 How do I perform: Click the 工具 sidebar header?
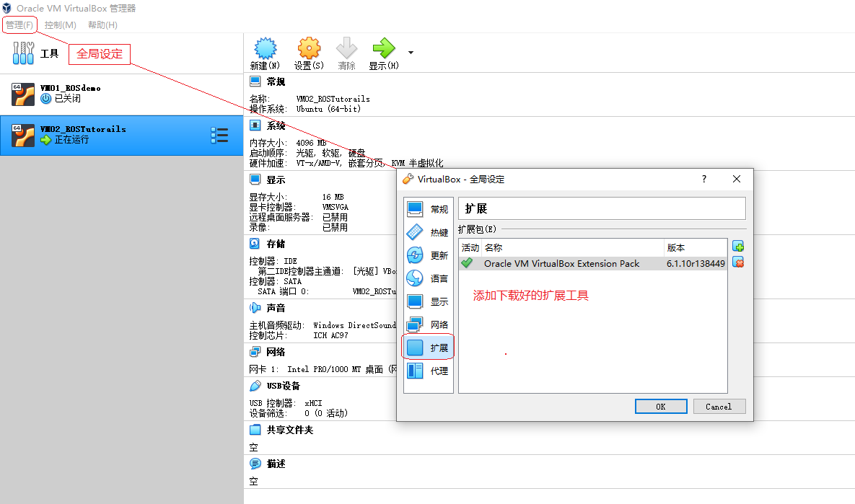49,53
